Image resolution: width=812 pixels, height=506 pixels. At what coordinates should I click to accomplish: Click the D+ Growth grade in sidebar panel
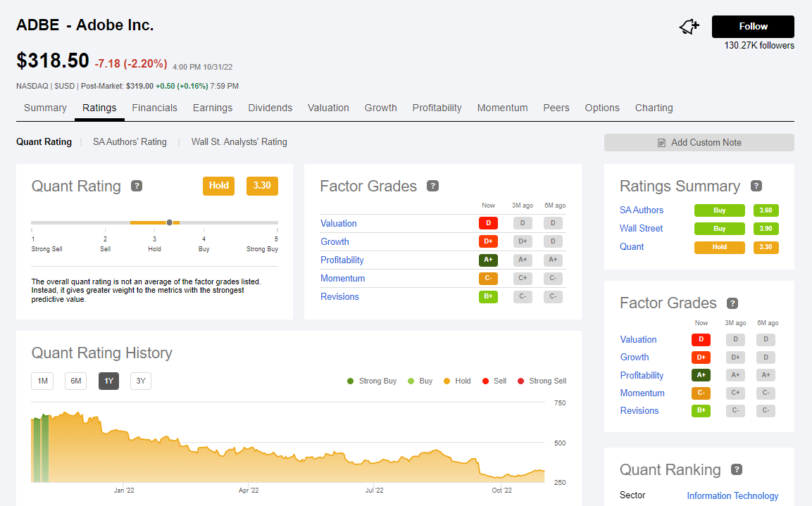pyautogui.click(x=701, y=357)
